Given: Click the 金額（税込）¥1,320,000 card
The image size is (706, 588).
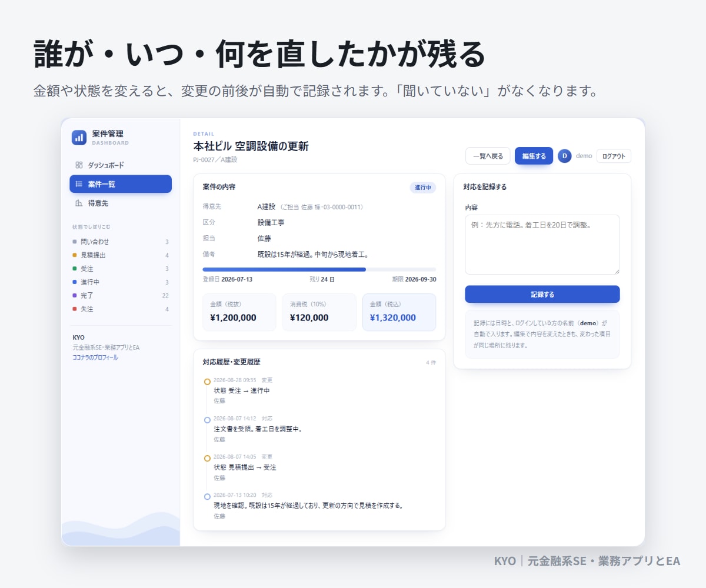Looking at the screenshot, I should point(399,312).
